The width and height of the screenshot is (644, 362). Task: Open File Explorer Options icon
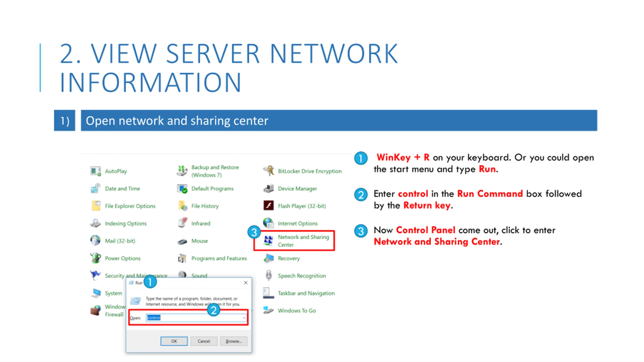coord(96,206)
